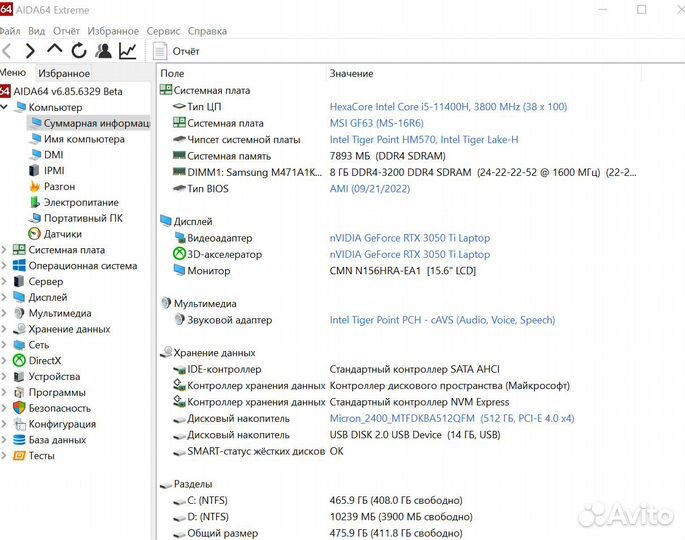Expand Хранение данных tree node

point(4,329)
